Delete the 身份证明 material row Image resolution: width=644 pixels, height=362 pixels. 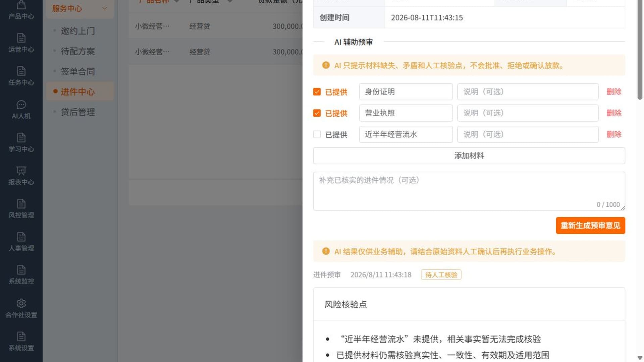[614, 92]
